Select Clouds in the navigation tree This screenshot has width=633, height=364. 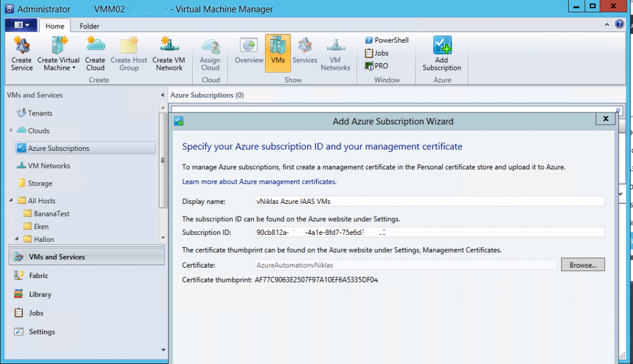39,131
